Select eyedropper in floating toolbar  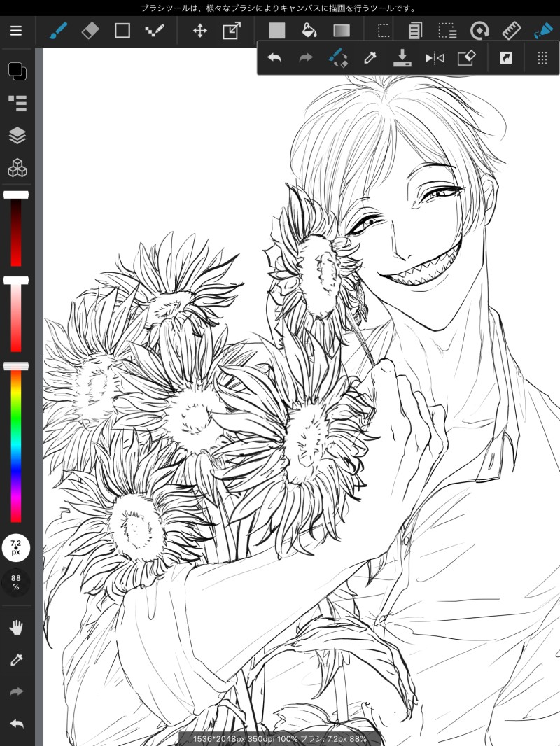pyautogui.click(x=370, y=58)
